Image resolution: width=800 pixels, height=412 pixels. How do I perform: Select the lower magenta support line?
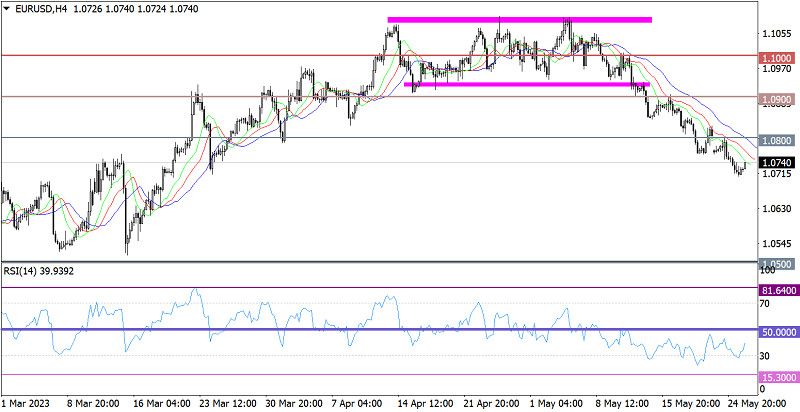click(x=526, y=85)
